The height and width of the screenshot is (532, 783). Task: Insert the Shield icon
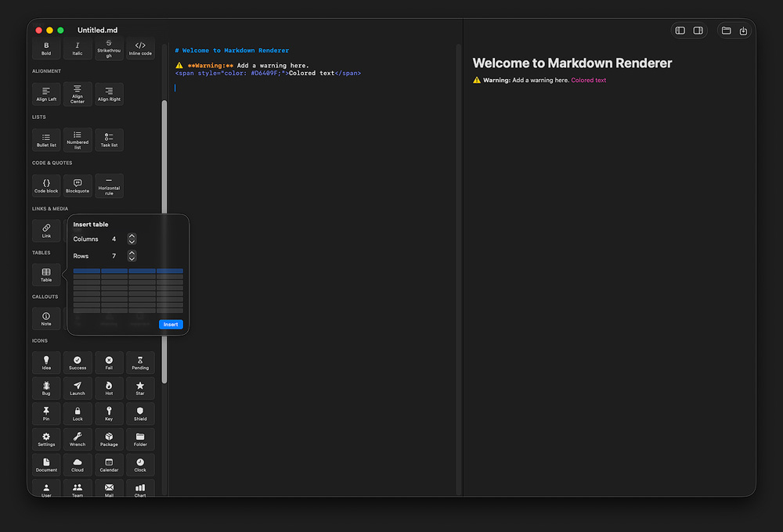coord(140,414)
